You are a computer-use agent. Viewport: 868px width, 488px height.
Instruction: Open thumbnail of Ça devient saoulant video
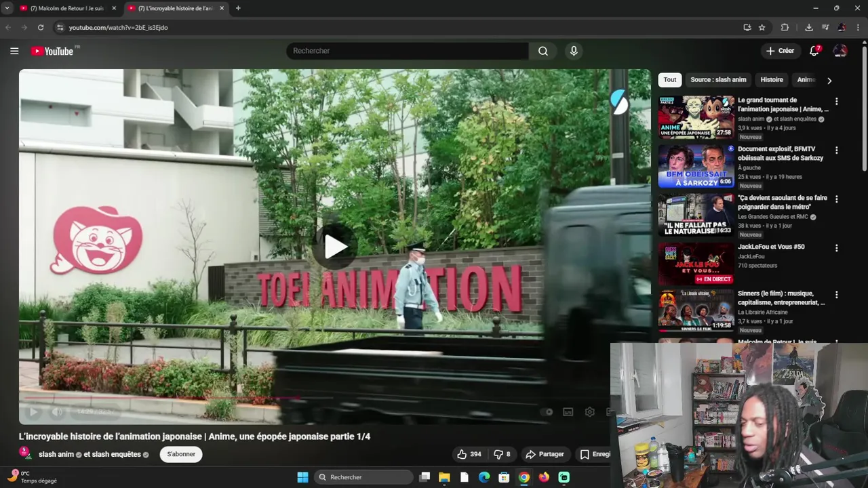[696, 215]
